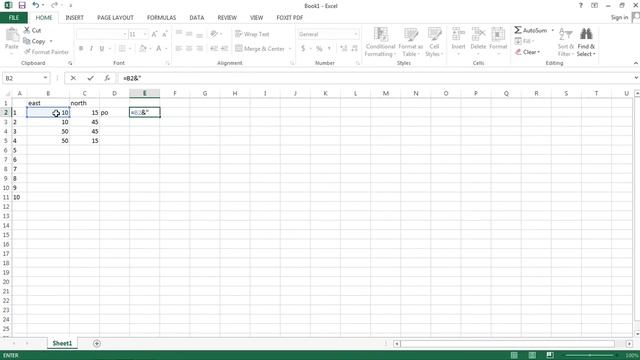Switch to the REVIEW tab
Image resolution: width=640 pixels, height=360 pixels.
pos(227,18)
